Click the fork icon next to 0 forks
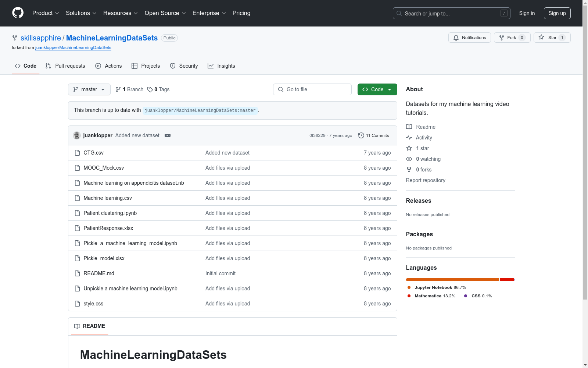This screenshot has width=588, height=368. coord(409,170)
